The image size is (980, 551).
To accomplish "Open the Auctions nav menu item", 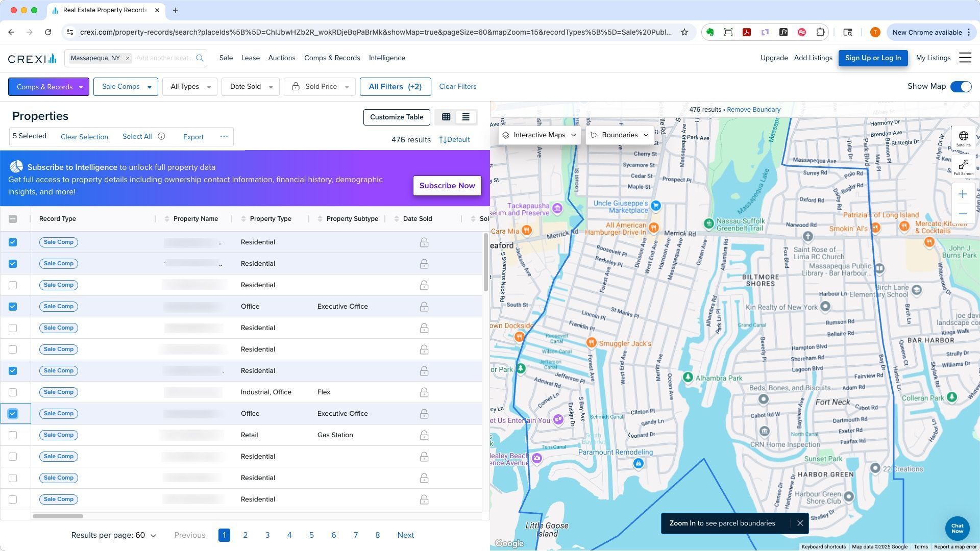I will click(x=282, y=58).
